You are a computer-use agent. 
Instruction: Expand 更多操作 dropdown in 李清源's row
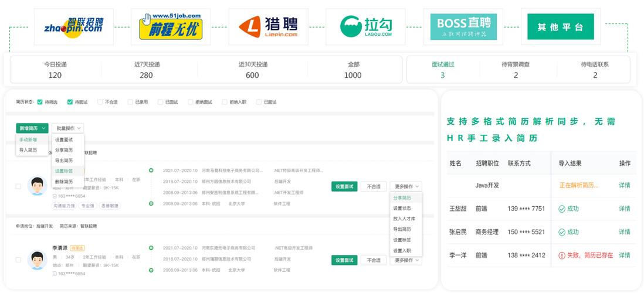click(406, 260)
